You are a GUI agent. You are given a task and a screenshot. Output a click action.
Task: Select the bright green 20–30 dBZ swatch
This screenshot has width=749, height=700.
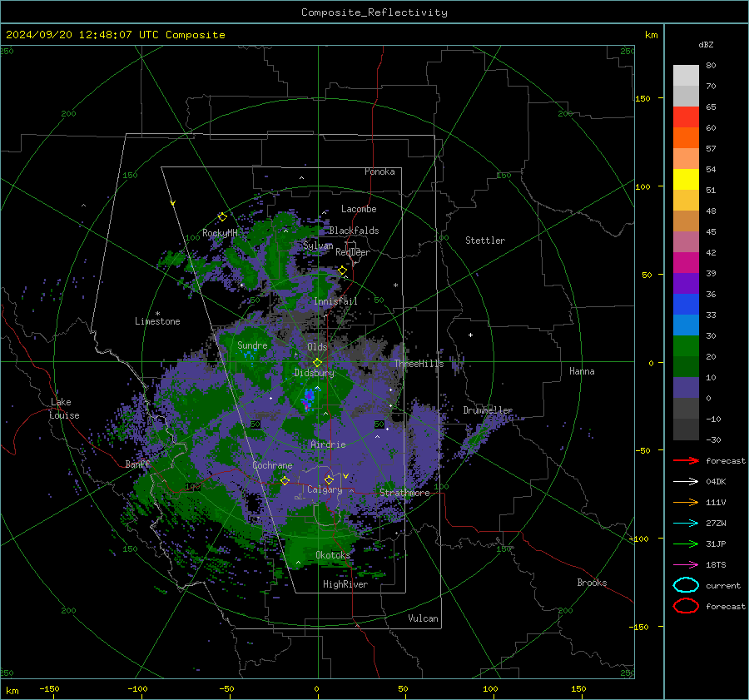(x=686, y=346)
